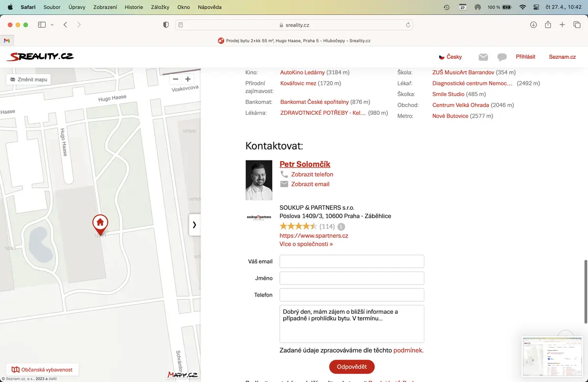Screen dimensions: 588x382
Task: Click the page vertical scrollbar thumb
Action: pyautogui.click(x=586, y=292)
